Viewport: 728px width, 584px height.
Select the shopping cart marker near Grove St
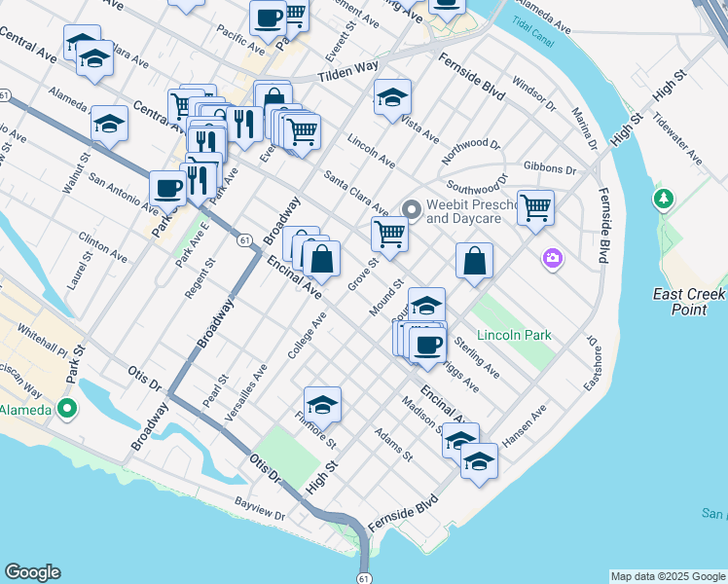pos(390,237)
